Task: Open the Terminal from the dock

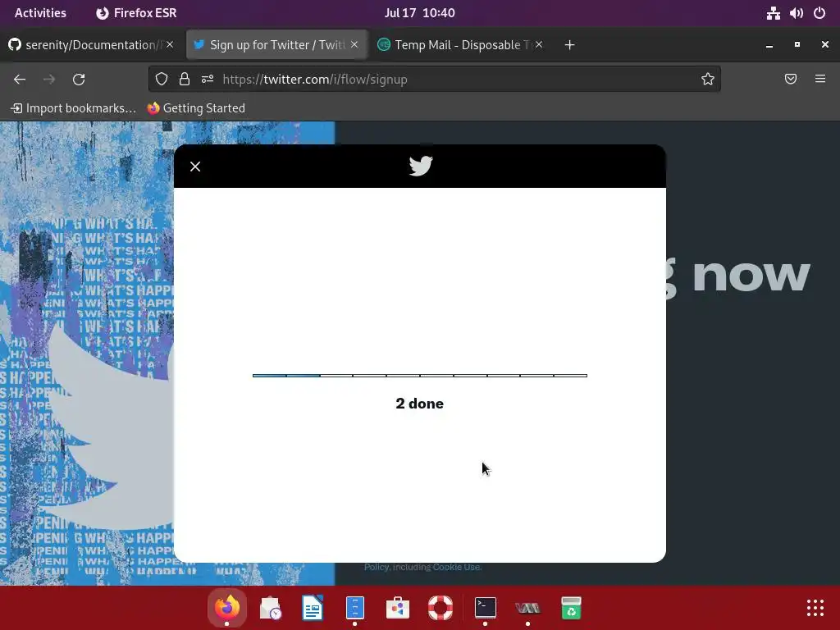Action: point(486,608)
